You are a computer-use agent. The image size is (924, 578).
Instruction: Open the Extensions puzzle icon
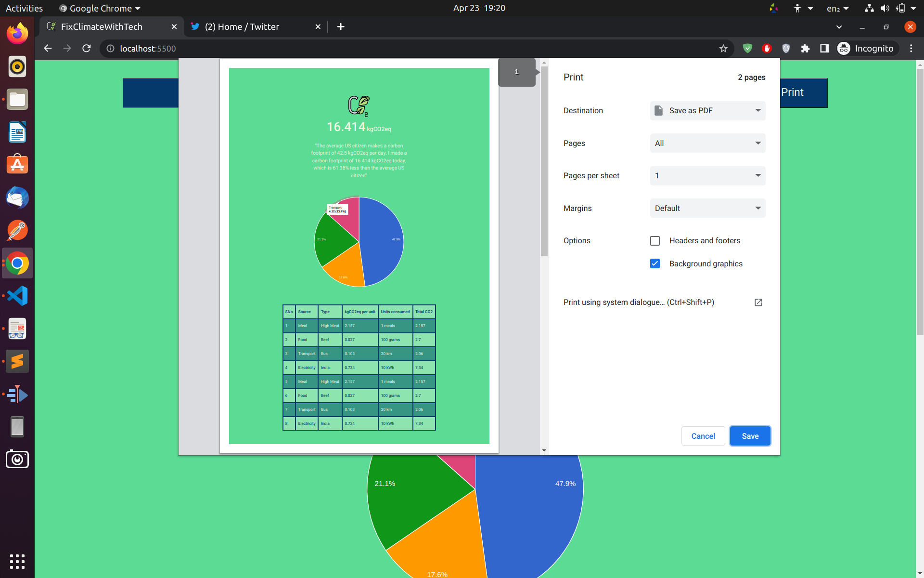pos(805,48)
